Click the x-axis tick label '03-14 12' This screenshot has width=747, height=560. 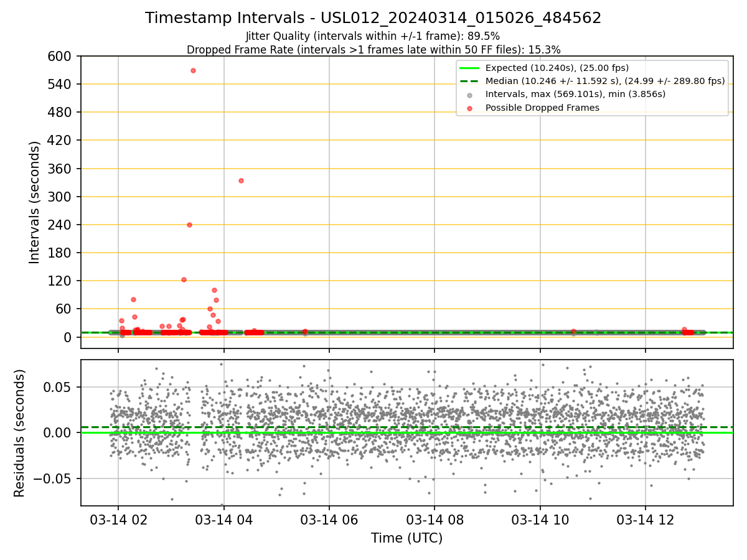[645, 521]
